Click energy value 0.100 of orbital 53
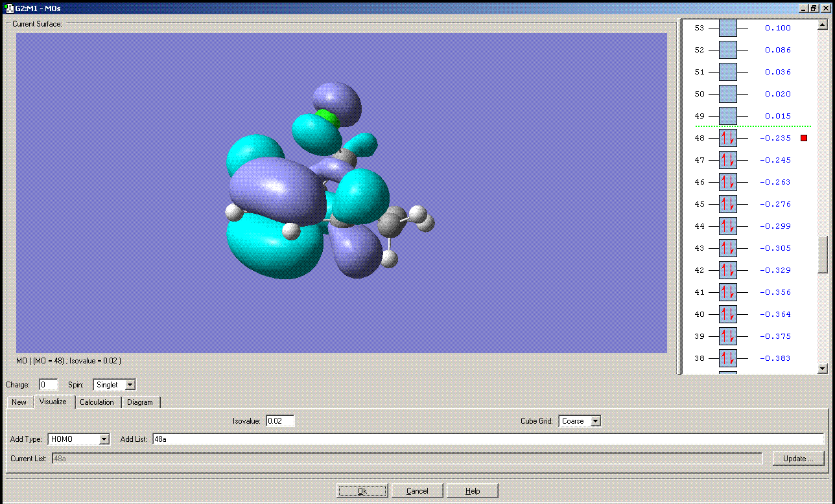835x504 pixels. pos(778,28)
